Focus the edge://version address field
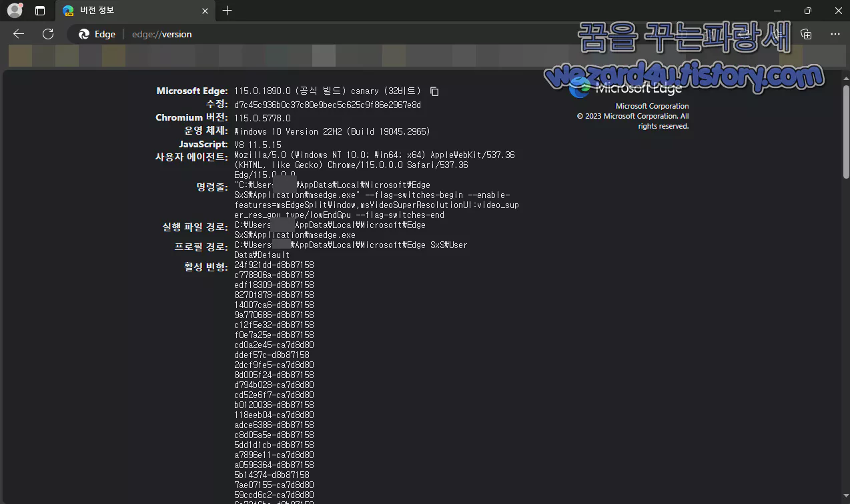This screenshot has height=504, width=850. click(x=162, y=34)
